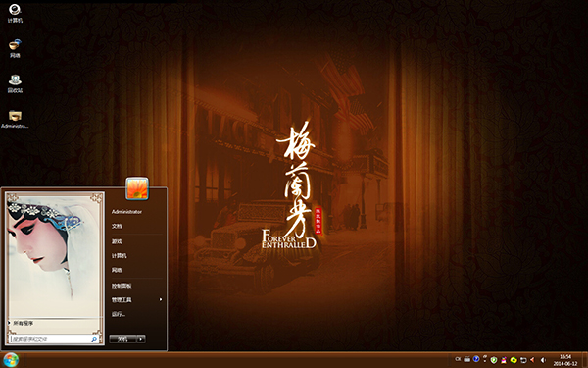Open the 计算机 desktop icon
This screenshot has width=588, height=368.
(x=15, y=13)
